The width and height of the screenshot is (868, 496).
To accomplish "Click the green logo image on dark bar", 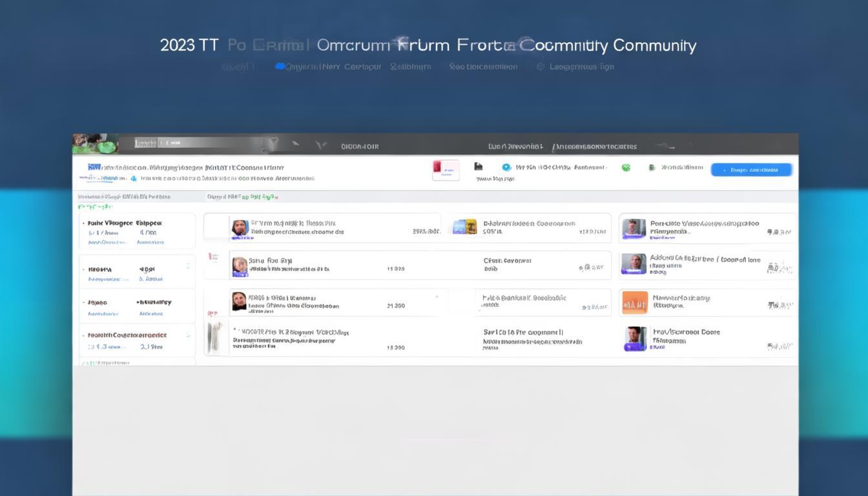I will (x=95, y=143).
